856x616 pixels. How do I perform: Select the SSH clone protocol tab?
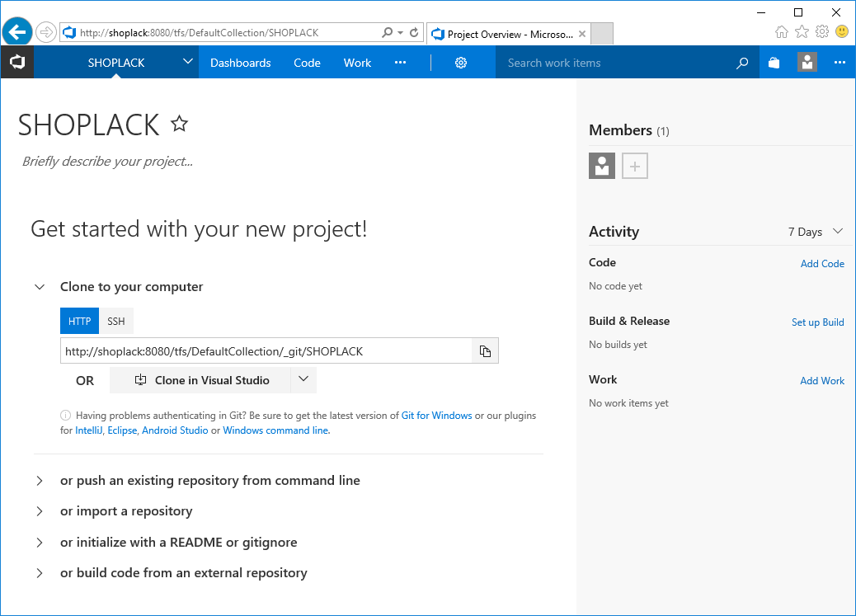(116, 321)
